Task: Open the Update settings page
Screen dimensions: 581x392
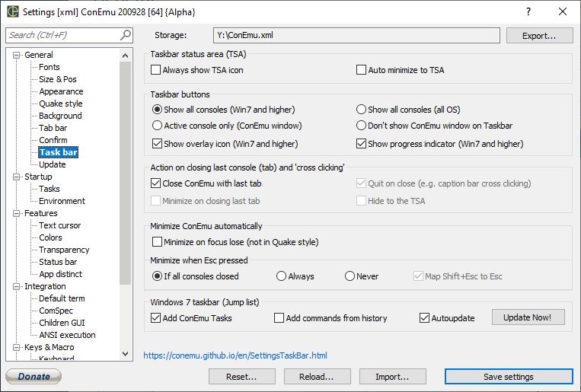Action: click(53, 164)
